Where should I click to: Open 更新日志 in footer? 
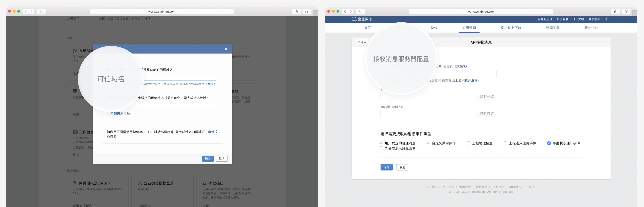point(498,187)
